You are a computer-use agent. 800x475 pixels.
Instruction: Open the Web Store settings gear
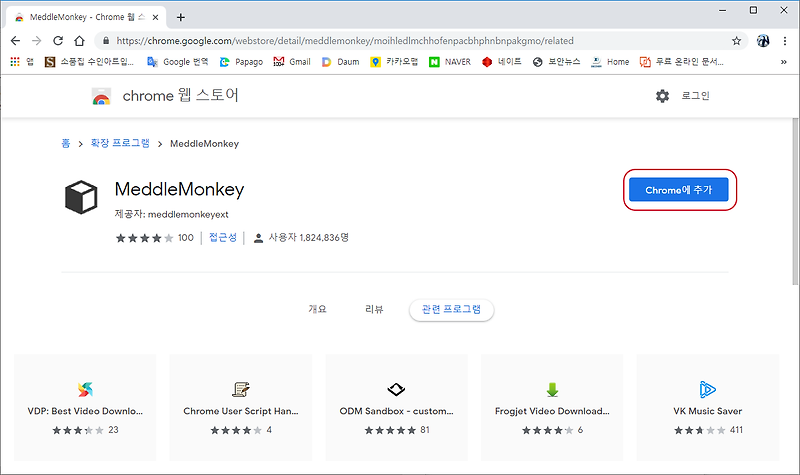(x=662, y=96)
